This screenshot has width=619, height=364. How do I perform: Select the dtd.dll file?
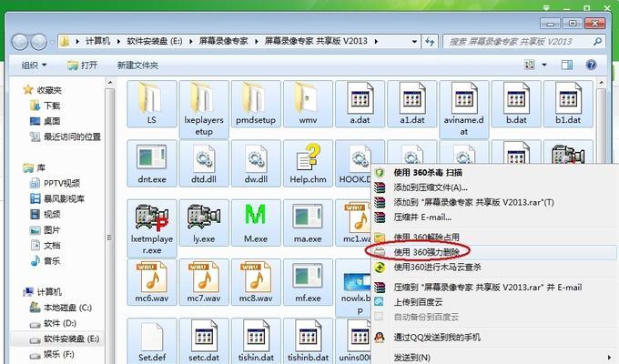point(204,163)
